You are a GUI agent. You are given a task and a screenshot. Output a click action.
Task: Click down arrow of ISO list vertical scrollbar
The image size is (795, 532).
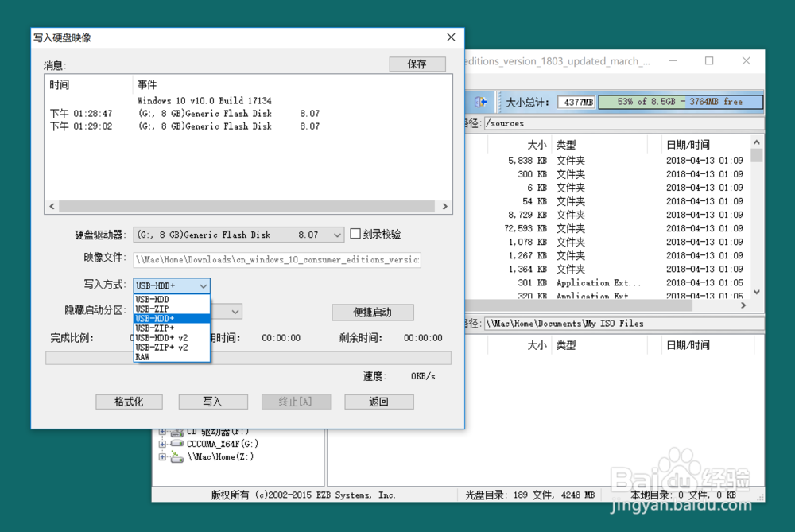pyautogui.click(x=757, y=292)
